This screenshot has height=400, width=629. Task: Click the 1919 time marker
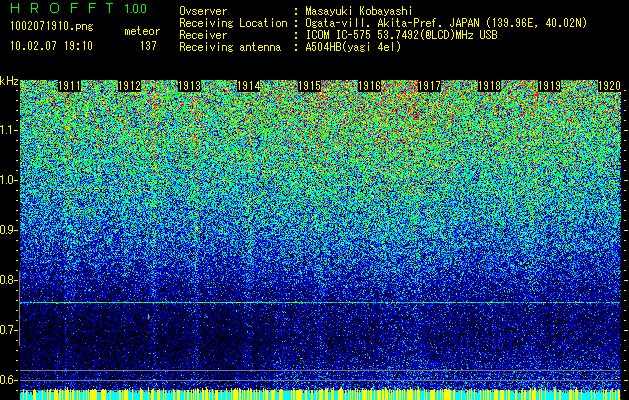tap(549, 86)
